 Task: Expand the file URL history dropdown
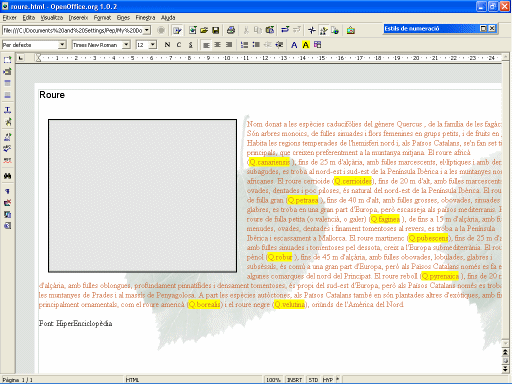147,30
